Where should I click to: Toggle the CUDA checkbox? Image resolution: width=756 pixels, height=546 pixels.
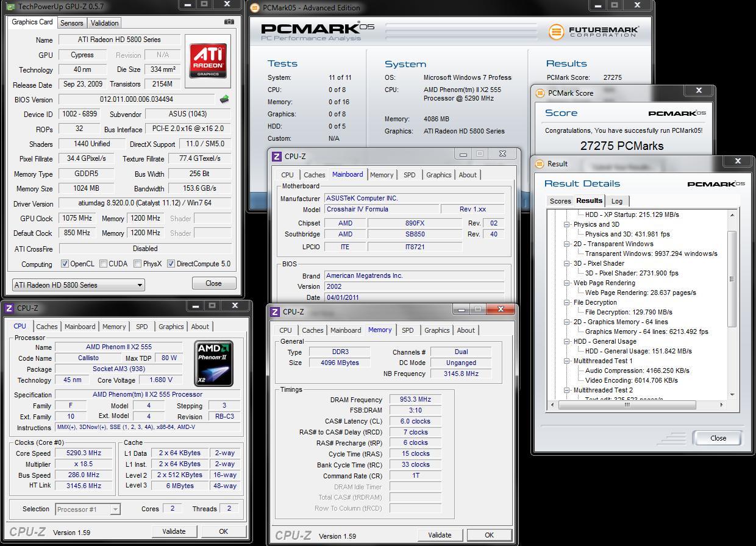tap(103, 264)
